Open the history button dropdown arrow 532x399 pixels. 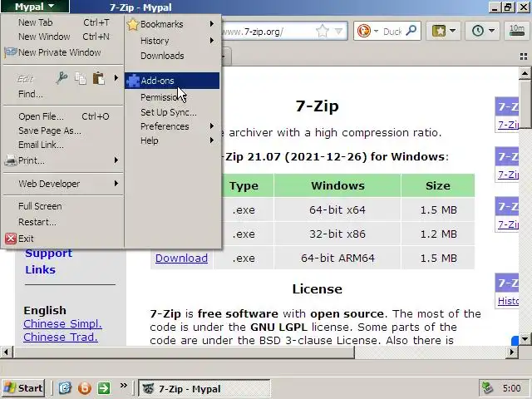tap(491, 31)
